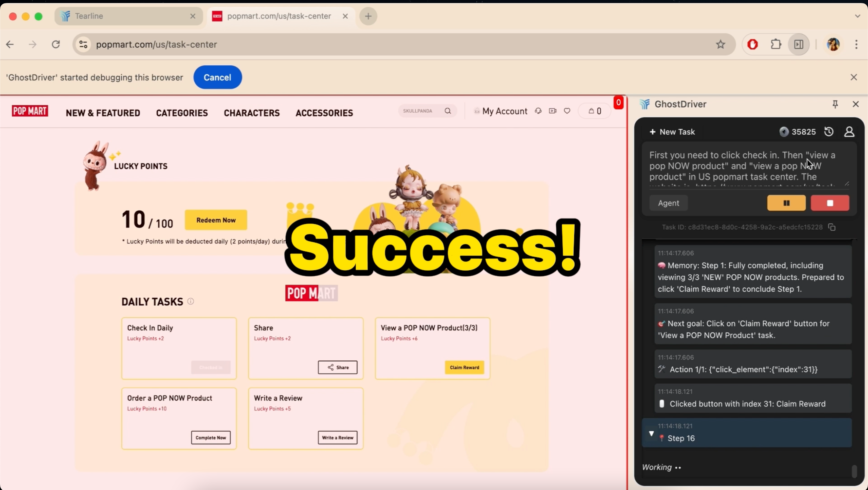Click Complete Now for order task
Screen dimensions: 868x490
tap(211, 438)
